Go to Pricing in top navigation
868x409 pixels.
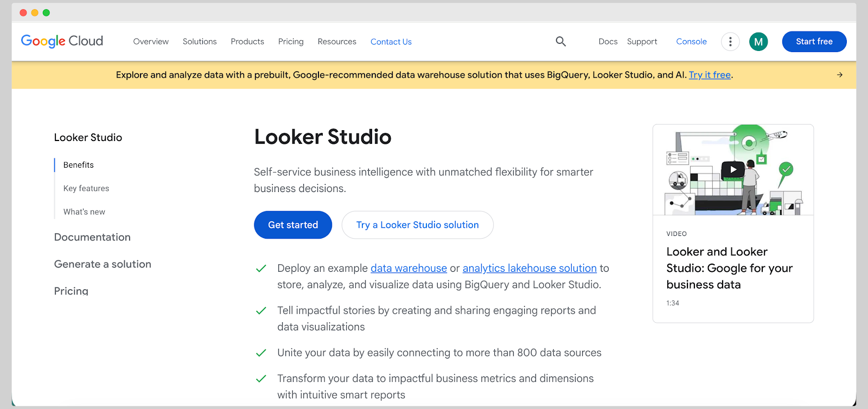(291, 42)
